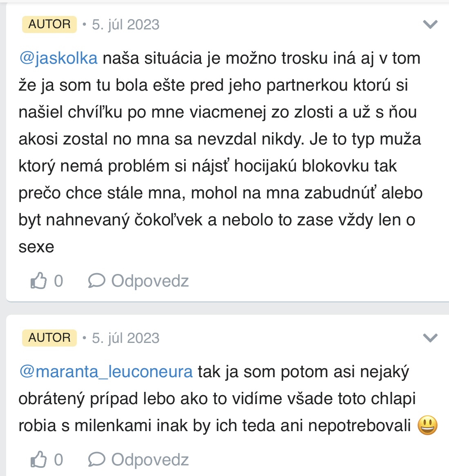Viewport: 449px width, 476px height.
Task: Click the AUTOR badge on the first comment
Action: [x=49, y=24]
